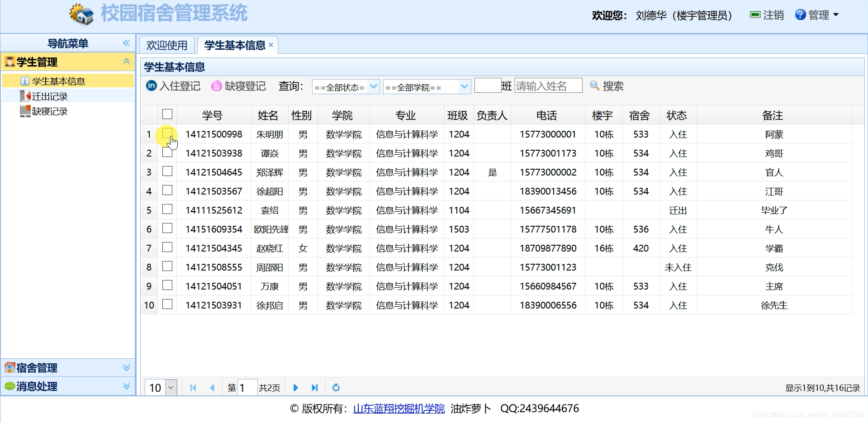The height and width of the screenshot is (423, 868).
Task: Expand the 消息处理 section
Action: (126, 386)
